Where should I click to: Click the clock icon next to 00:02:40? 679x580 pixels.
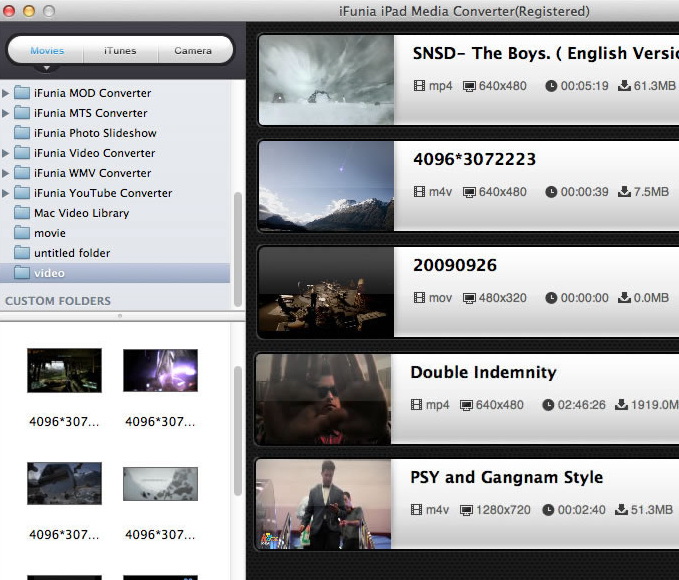pyautogui.click(x=548, y=510)
